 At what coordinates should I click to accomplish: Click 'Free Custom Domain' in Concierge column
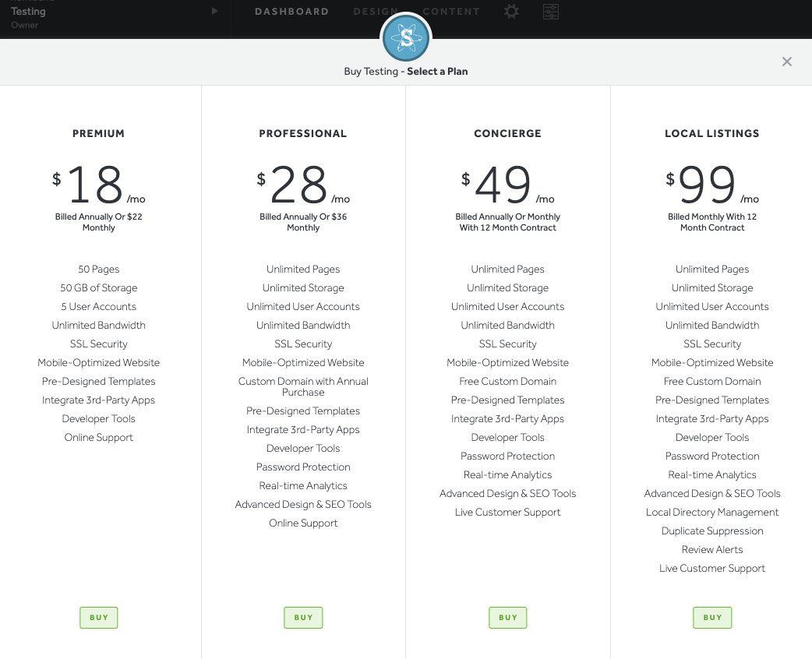(x=507, y=382)
